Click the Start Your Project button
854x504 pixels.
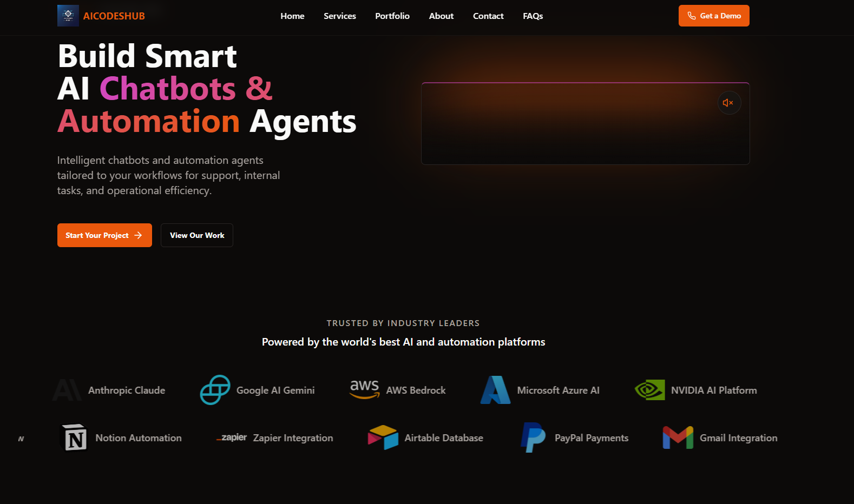coord(104,235)
